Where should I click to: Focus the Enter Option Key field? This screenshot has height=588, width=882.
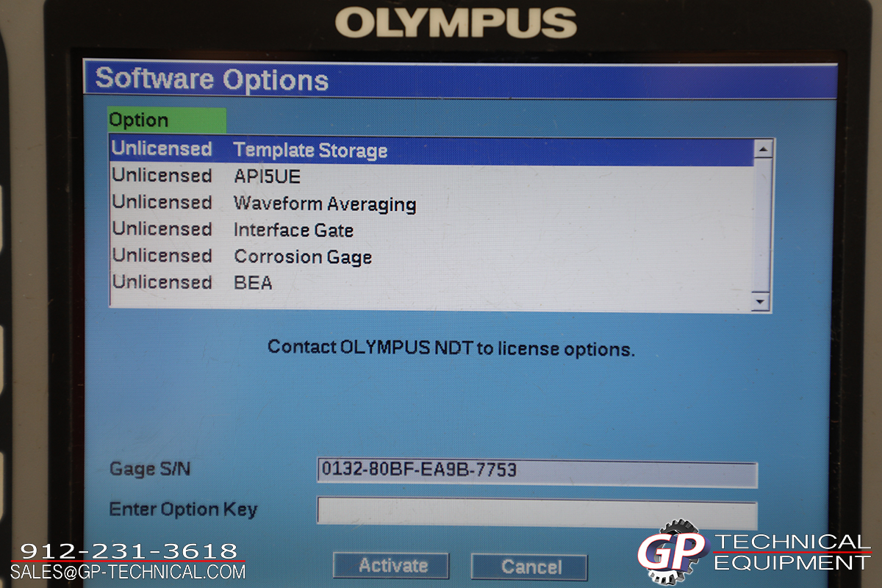(536, 512)
